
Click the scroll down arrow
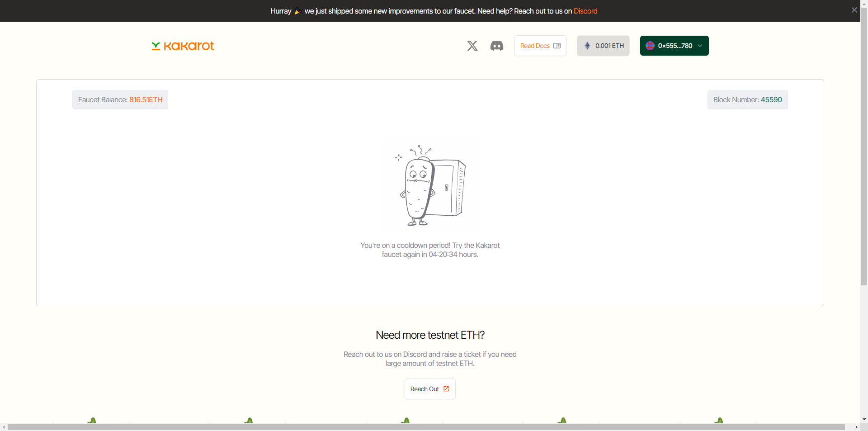coord(864,419)
